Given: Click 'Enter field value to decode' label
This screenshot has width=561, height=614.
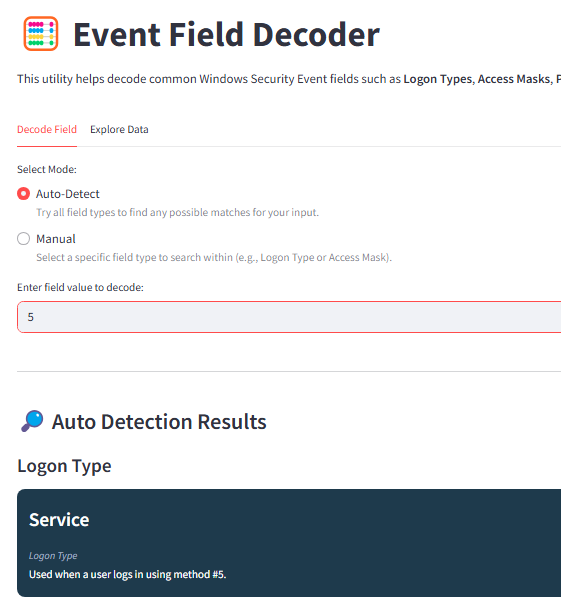Looking at the screenshot, I should (x=80, y=287).
